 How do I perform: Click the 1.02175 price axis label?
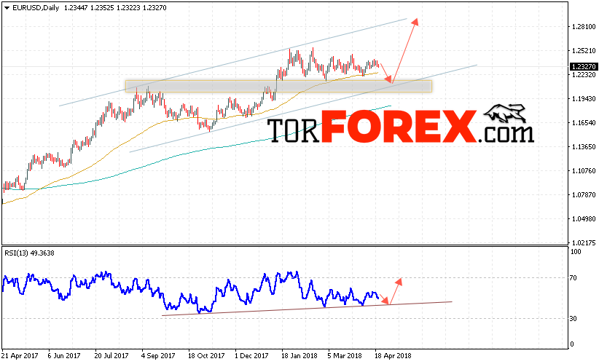click(x=584, y=242)
